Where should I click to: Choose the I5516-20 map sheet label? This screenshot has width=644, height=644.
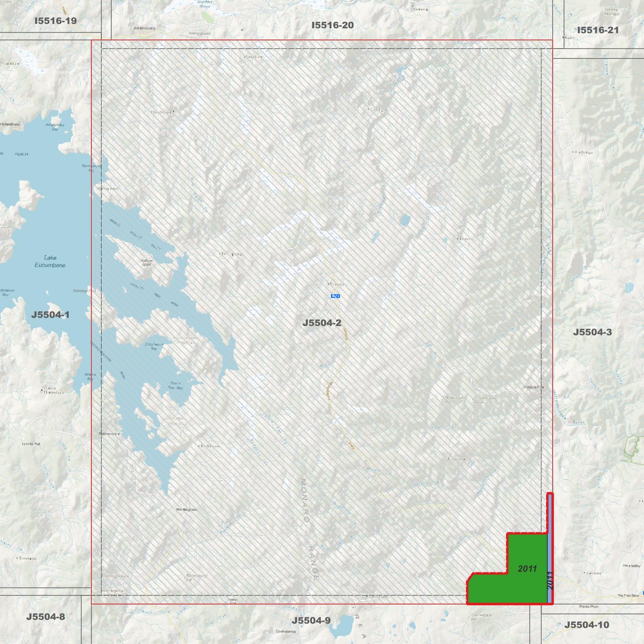pos(332,25)
